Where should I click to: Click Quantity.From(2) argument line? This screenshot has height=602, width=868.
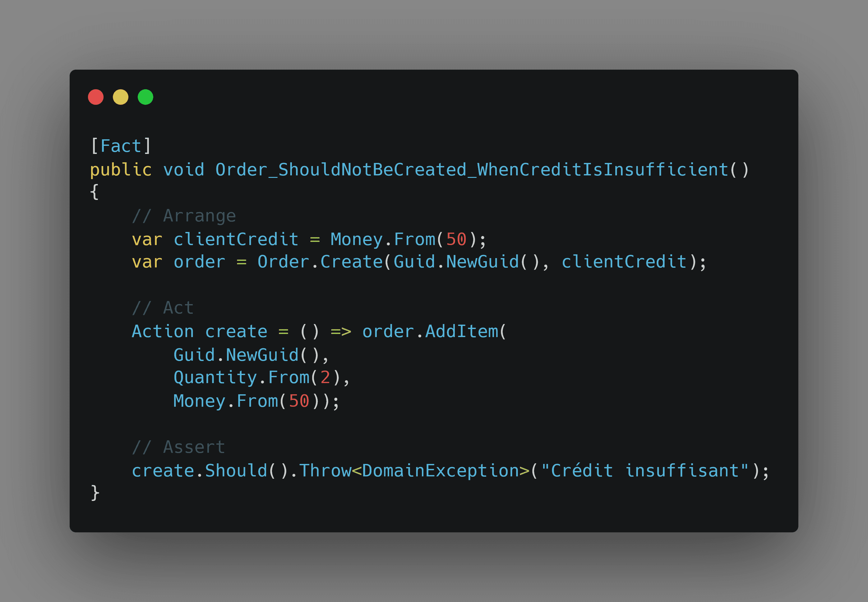click(x=262, y=377)
